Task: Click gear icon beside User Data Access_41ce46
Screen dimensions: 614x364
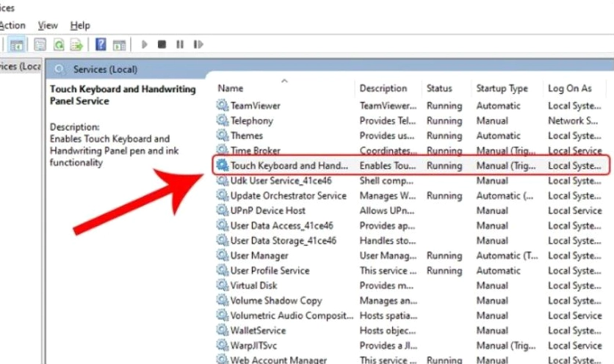Action: (x=223, y=225)
